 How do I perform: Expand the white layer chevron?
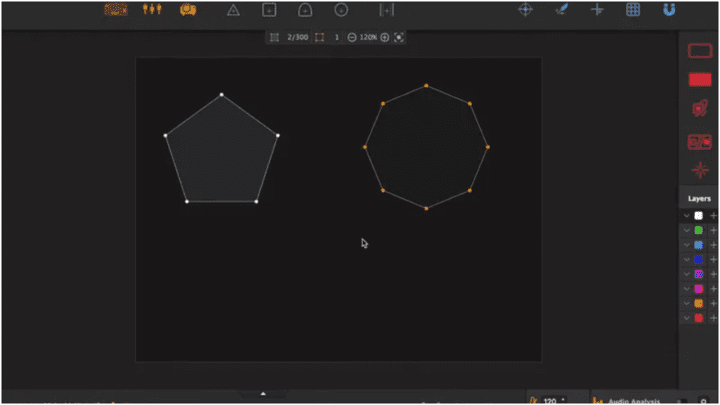pyautogui.click(x=686, y=215)
